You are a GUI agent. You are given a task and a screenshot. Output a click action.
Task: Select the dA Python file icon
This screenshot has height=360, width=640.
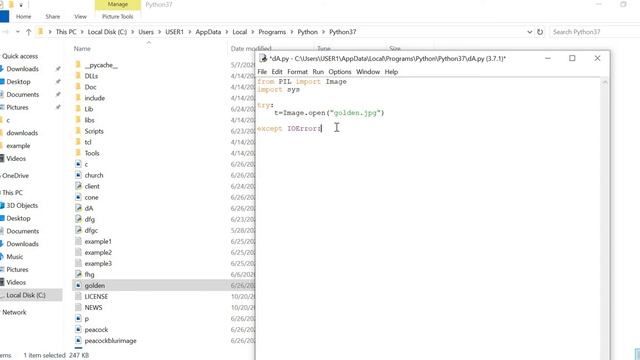pyautogui.click(x=78, y=208)
